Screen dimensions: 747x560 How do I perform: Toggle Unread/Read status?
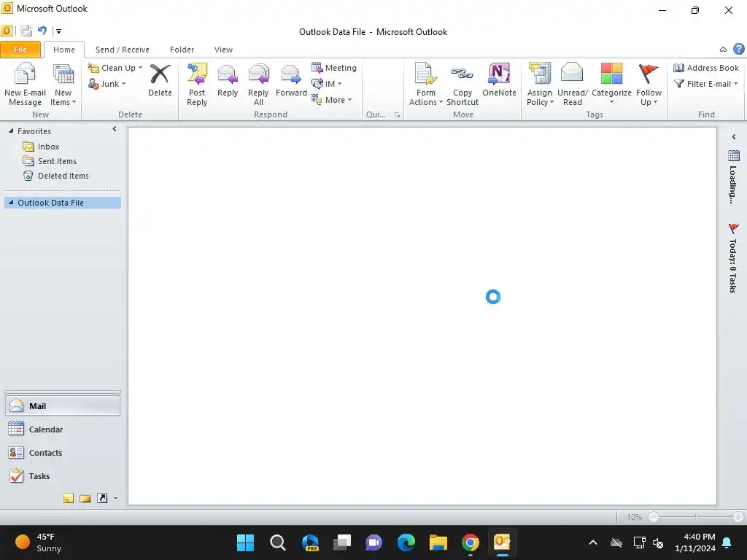572,85
